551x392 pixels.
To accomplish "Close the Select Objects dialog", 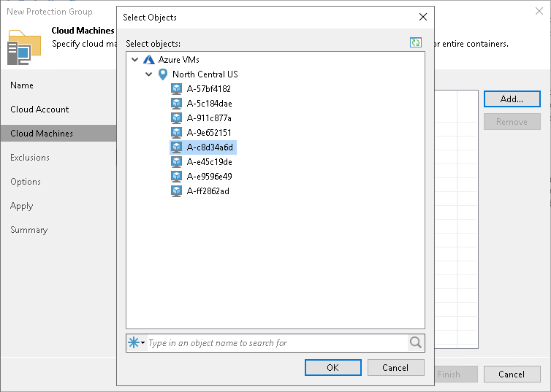I will (422, 17).
